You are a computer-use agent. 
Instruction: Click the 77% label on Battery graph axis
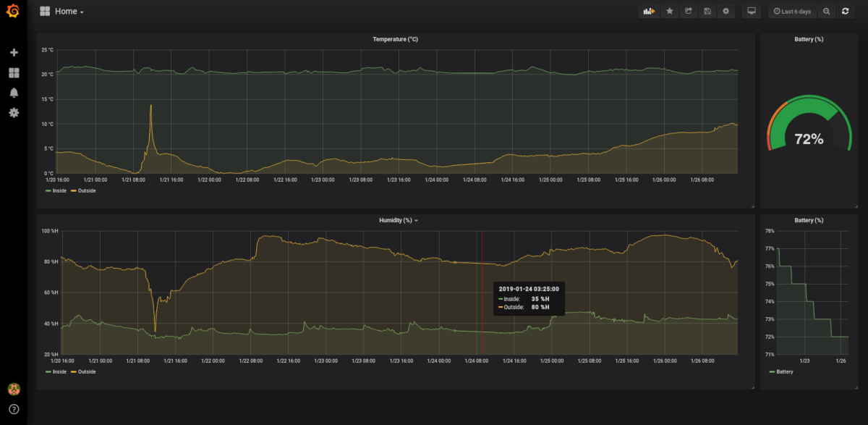coord(770,248)
